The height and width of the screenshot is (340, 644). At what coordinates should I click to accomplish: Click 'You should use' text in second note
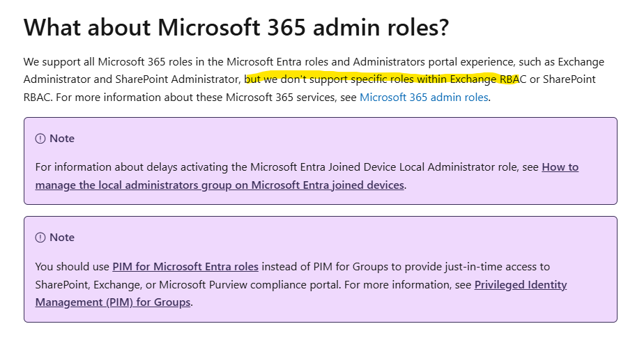click(x=72, y=267)
